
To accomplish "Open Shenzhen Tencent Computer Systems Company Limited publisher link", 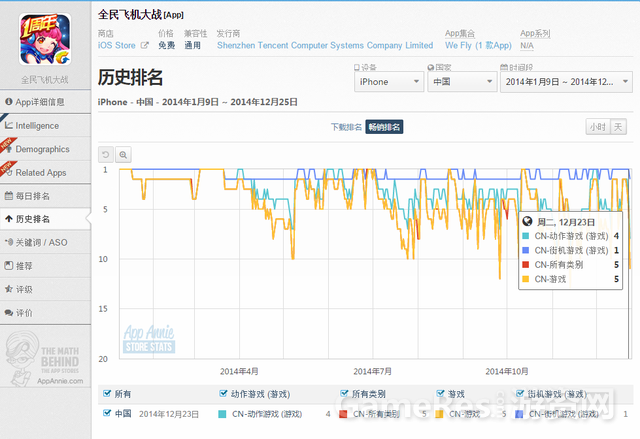I will click(x=325, y=45).
